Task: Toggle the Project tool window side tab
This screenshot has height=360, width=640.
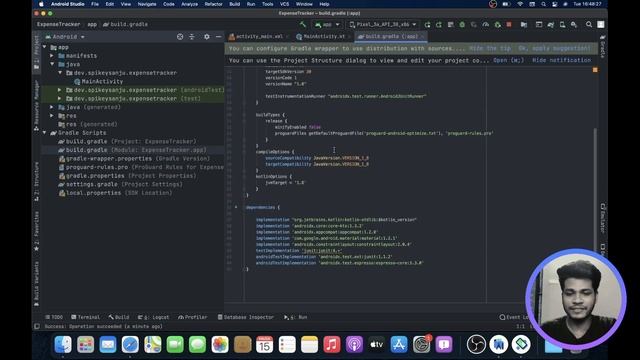Action: pyautogui.click(x=36, y=52)
